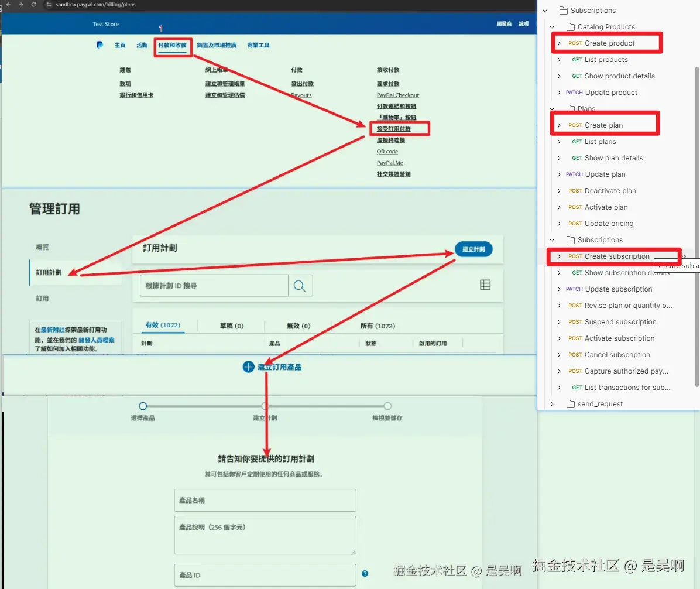Switch to the 所有 (1072) tab
Image resolution: width=700 pixels, height=589 pixels.
[378, 326]
